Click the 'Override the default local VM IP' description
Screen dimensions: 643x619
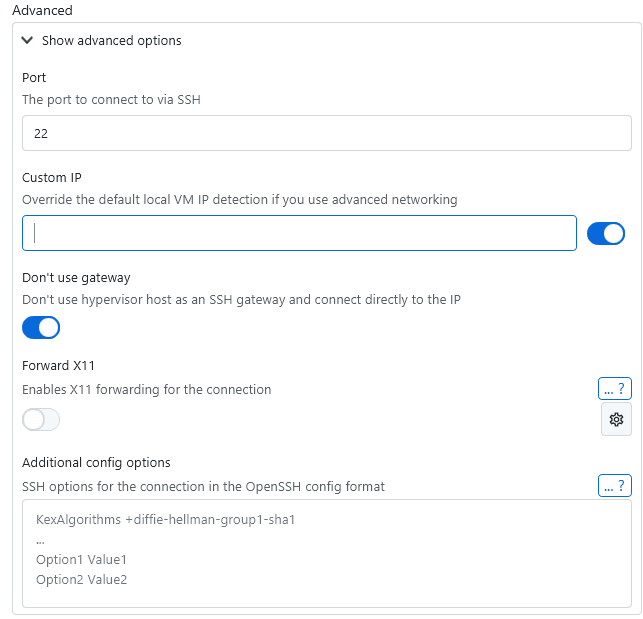click(239, 199)
